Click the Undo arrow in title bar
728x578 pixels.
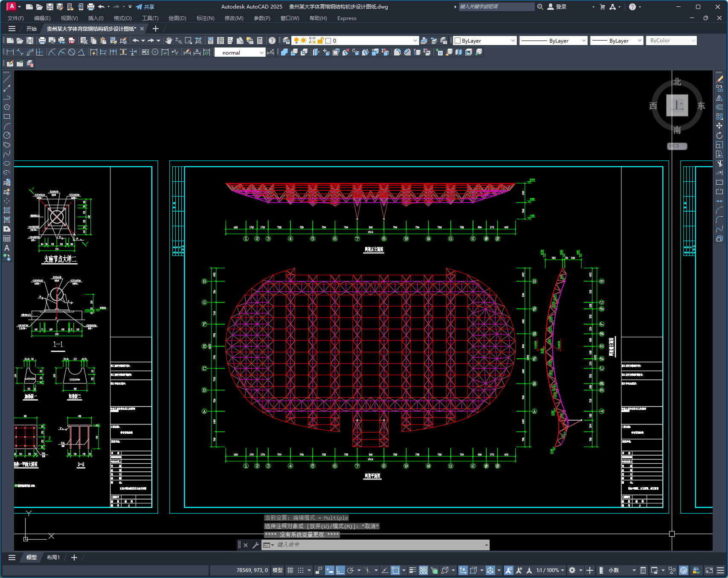click(x=101, y=7)
